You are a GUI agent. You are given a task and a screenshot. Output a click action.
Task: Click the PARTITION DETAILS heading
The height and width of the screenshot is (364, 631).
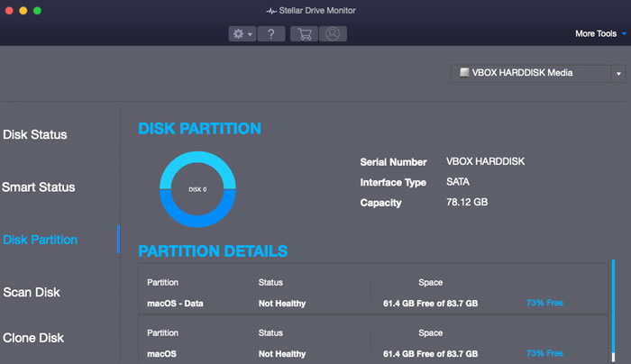[x=213, y=251]
